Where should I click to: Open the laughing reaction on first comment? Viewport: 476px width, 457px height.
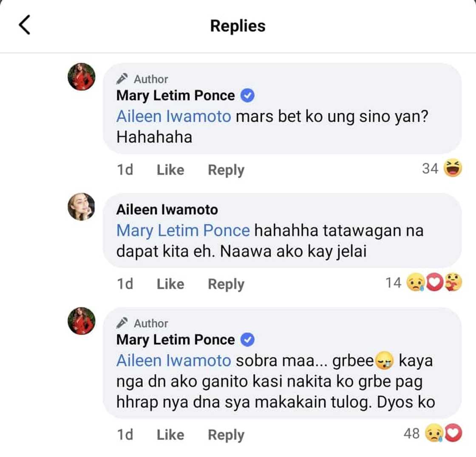point(453,169)
